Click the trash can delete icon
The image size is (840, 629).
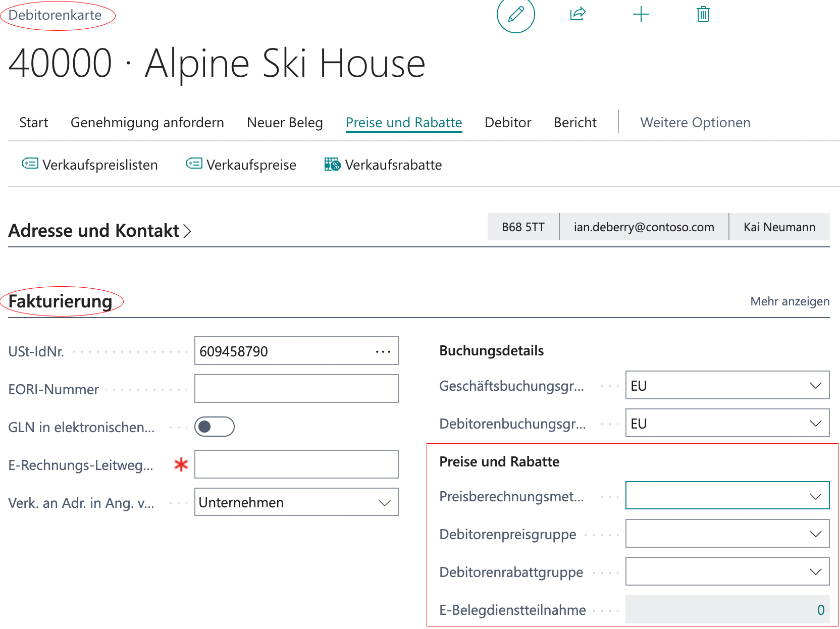coord(703,14)
